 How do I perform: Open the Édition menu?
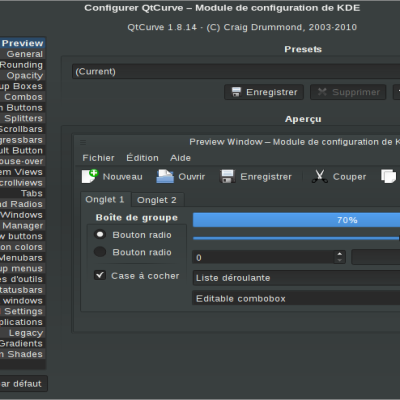pyautogui.click(x=142, y=158)
